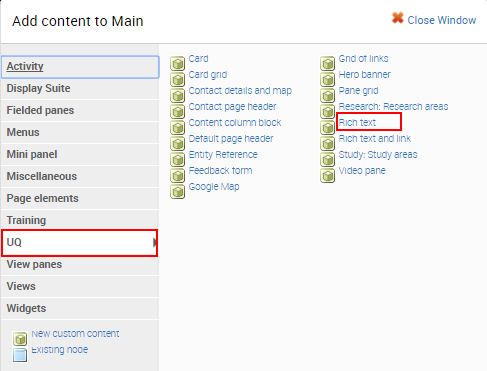
Task: Click the cube icon next to Video pane
Action: point(327,175)
